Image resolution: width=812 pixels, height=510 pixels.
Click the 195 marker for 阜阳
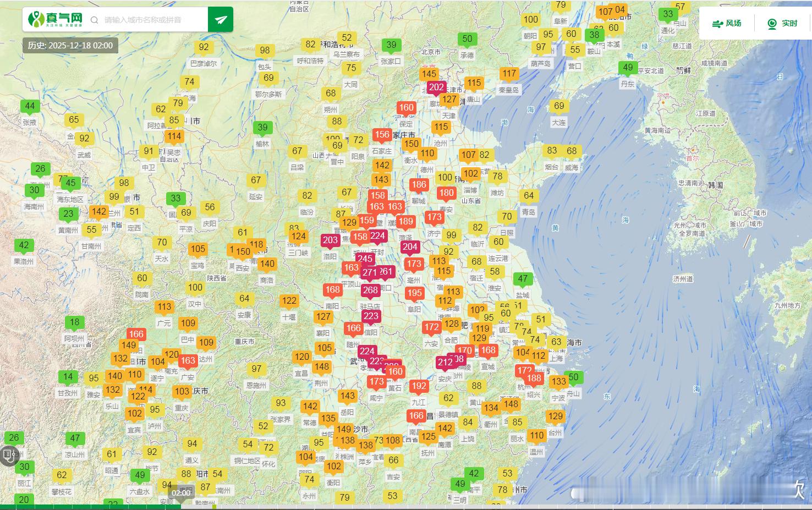pyautogui.click(x=415, y=293)
